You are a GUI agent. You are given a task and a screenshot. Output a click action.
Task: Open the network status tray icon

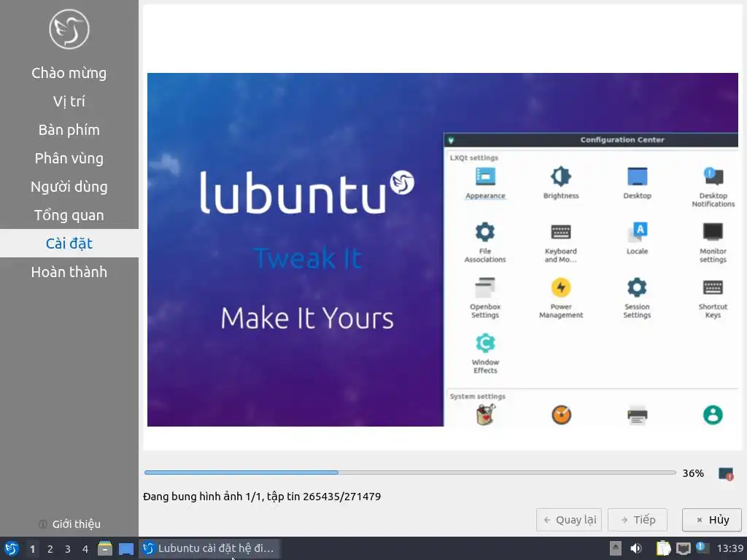pyautogui.click(x=683, y=548)
